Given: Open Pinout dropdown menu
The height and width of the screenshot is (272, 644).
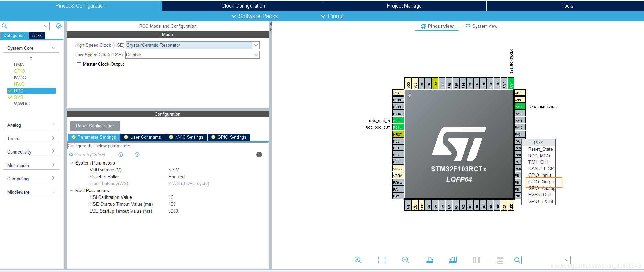Looking at the screenshot, I should click(x=332, y=16).
